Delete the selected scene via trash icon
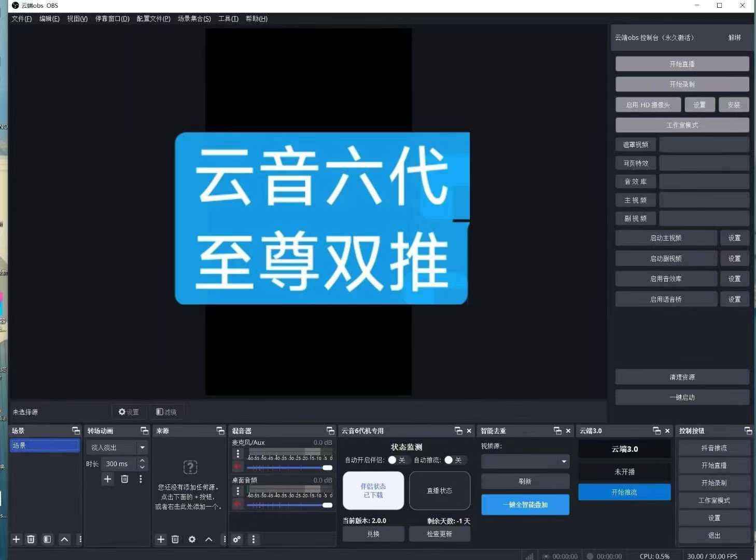756x560 pixels. coord(31,539)
